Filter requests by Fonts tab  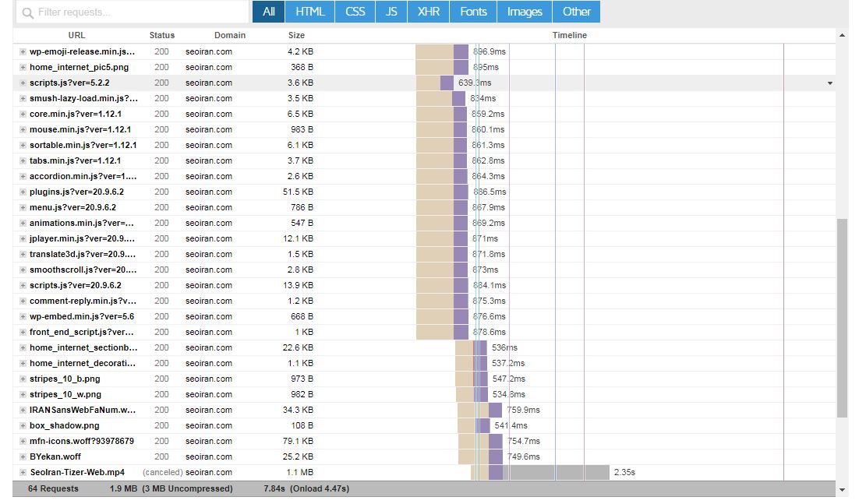473,12
